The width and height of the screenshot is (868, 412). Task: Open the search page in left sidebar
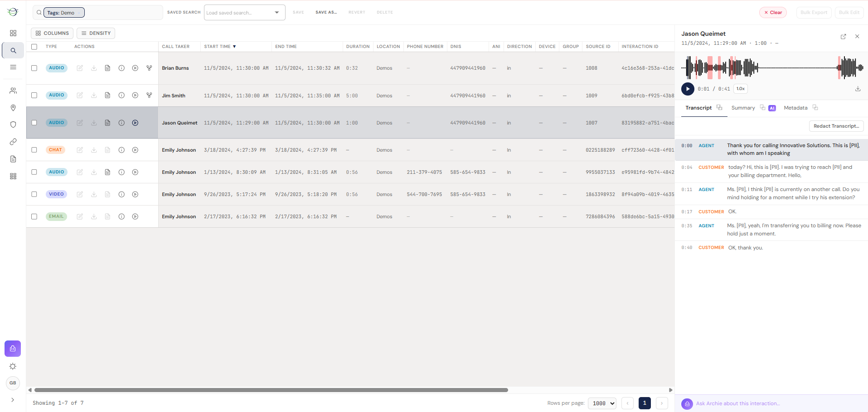tap(13, 51)
